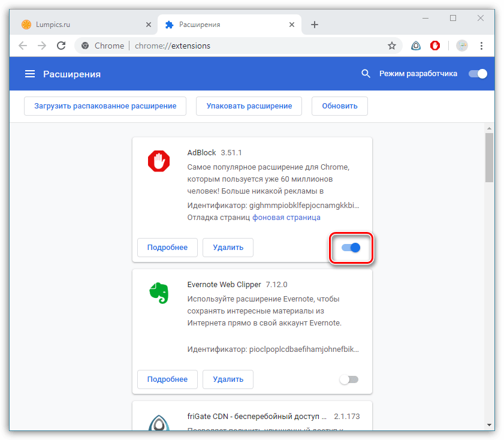Click the Chrome site info icon in address bar
This screenshot has width=504, height=440.
click(x=85, y=46)
